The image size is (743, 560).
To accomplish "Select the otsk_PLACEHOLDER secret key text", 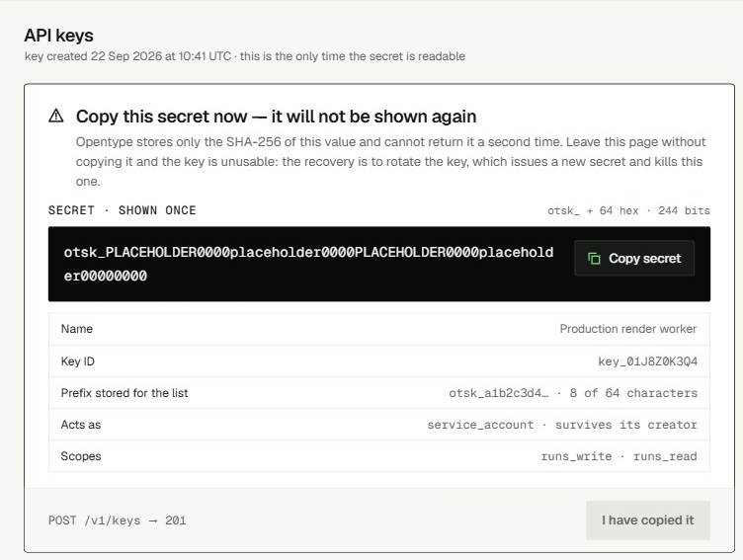I will point(308,264).
